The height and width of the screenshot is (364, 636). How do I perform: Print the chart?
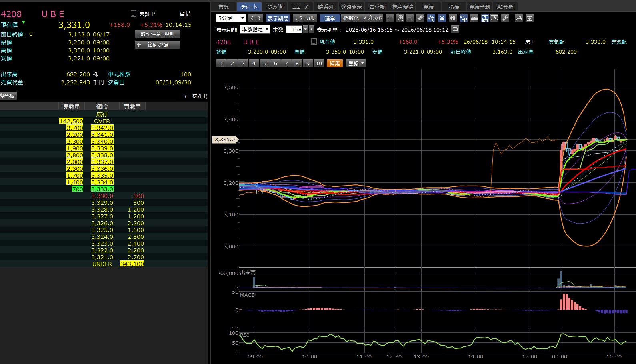click(x=519, y=18)
